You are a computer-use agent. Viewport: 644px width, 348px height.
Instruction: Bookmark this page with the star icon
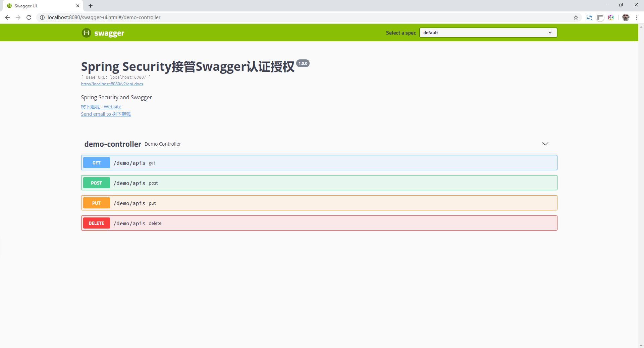(x=576, y=17)
